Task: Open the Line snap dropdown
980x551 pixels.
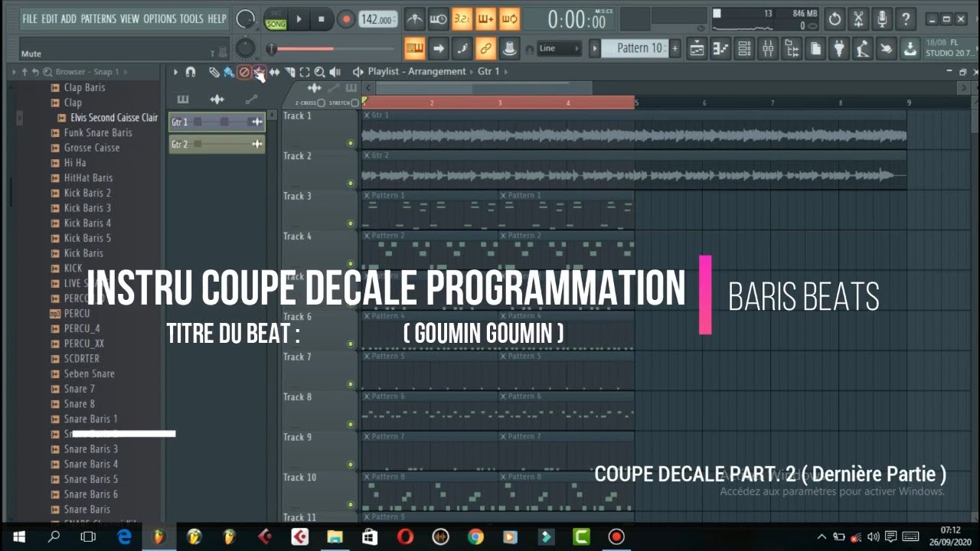Action: click(559, 48)
